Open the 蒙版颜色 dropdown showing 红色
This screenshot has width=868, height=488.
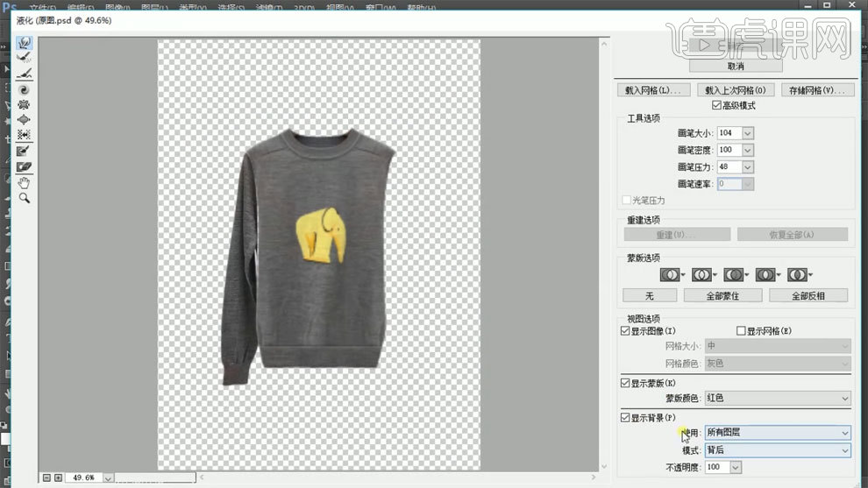pos(778,398)
